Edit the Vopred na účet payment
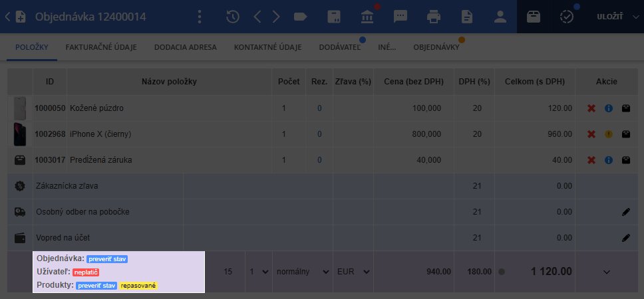The width and height of the screenshot is (644, 299). coord(625,237)
